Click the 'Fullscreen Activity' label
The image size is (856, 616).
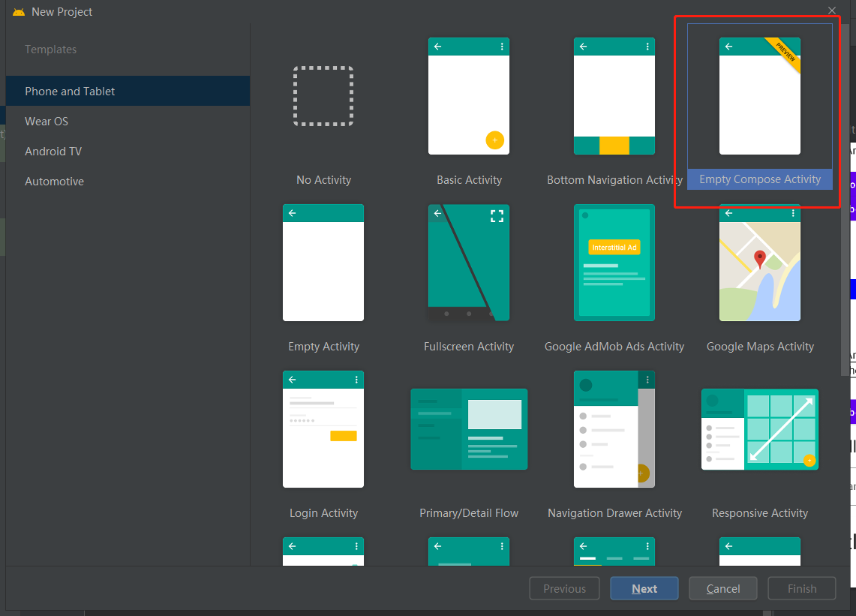coord(469,346)
